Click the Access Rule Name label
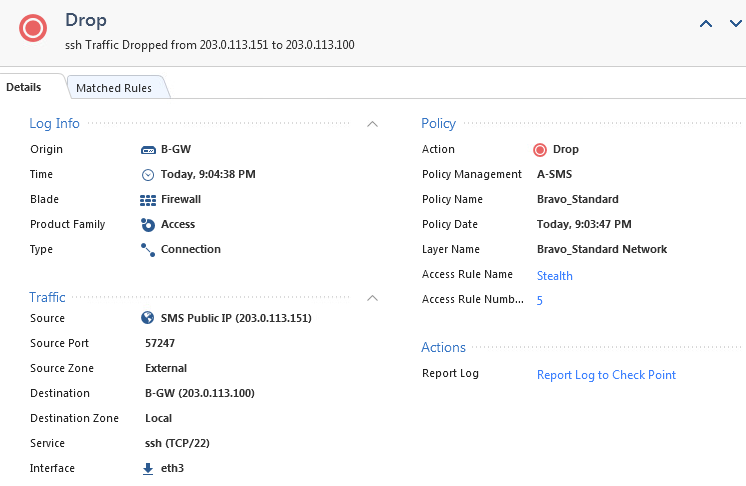 coord(467,274)
